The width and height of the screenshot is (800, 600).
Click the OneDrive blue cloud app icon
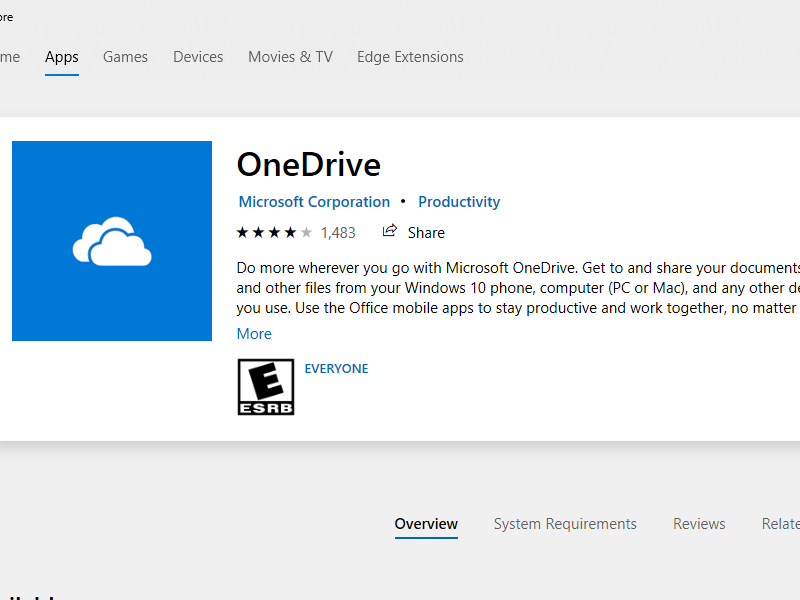(111, 240)
